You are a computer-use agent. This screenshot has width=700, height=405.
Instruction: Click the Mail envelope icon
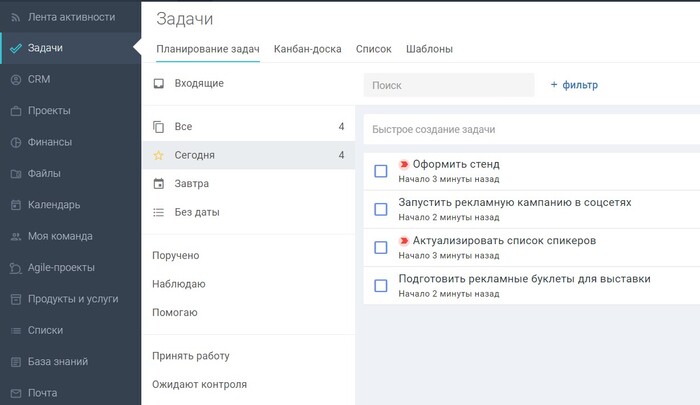click(x=15, y=393)
